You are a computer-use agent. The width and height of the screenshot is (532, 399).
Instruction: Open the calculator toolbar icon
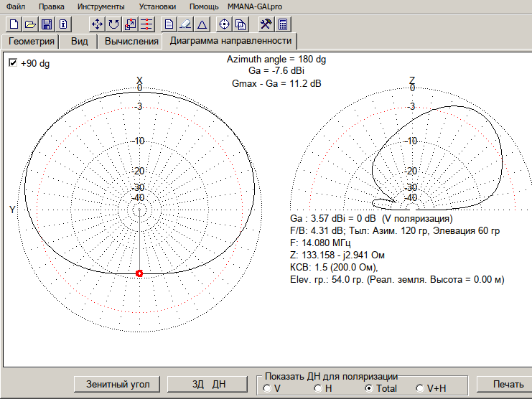click(x=283, y=24)
